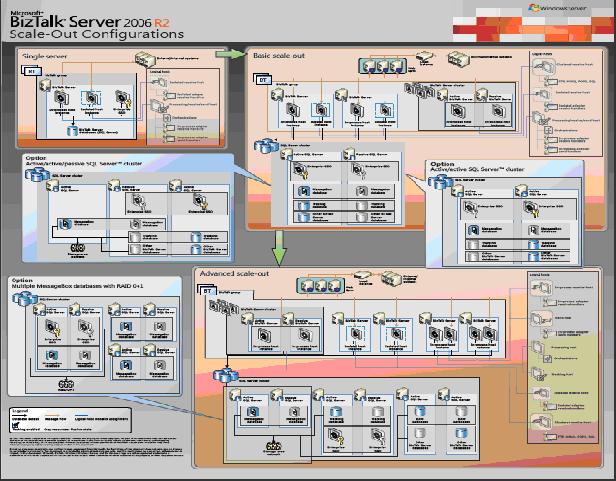Click shared disk icon in RAID 0+1 option
The width and height of the screenshot is (616, 481).
[x=66, y=384]
